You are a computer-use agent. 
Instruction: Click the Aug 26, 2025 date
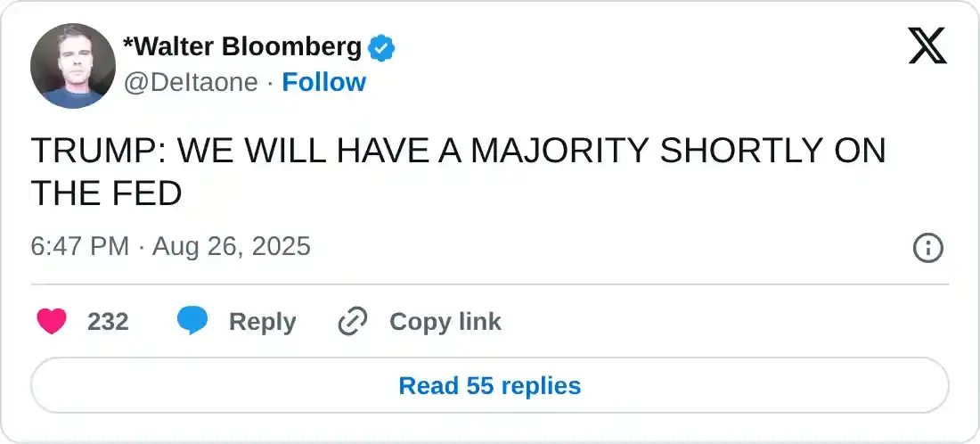[x=232, y=246]
